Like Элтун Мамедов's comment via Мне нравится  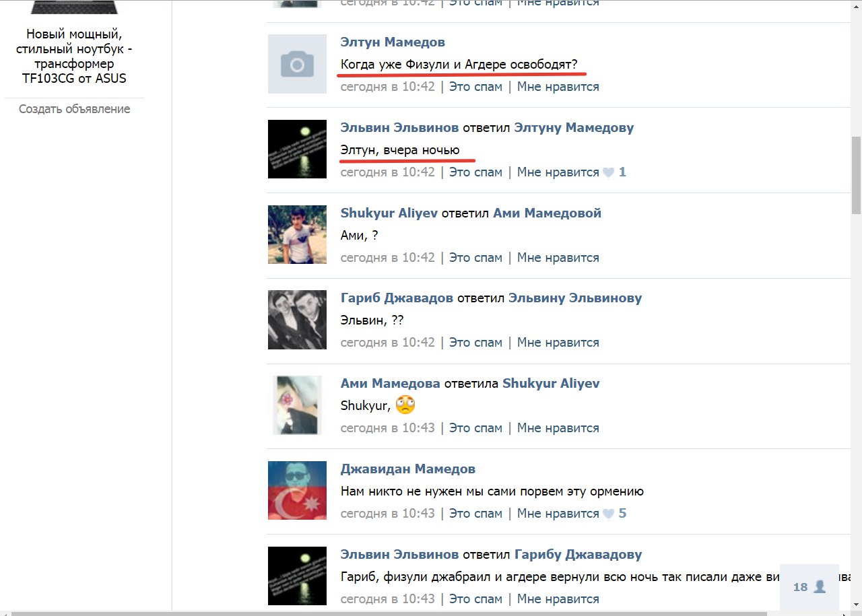[x=558, y=87]
